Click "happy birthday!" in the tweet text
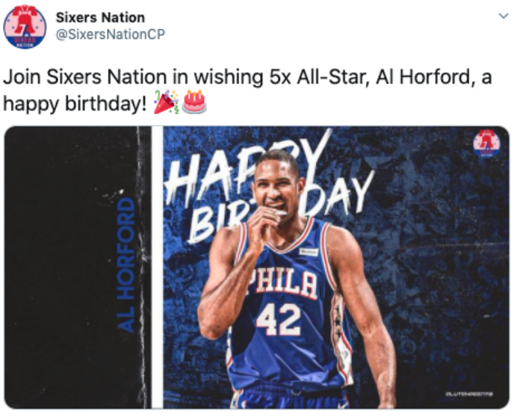Image resolution: width=517 pixels, height=420 pixels. point(75,103)
